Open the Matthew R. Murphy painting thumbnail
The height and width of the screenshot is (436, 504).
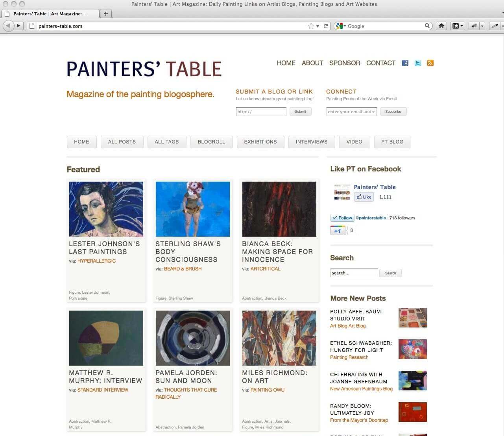pos(106,338)
